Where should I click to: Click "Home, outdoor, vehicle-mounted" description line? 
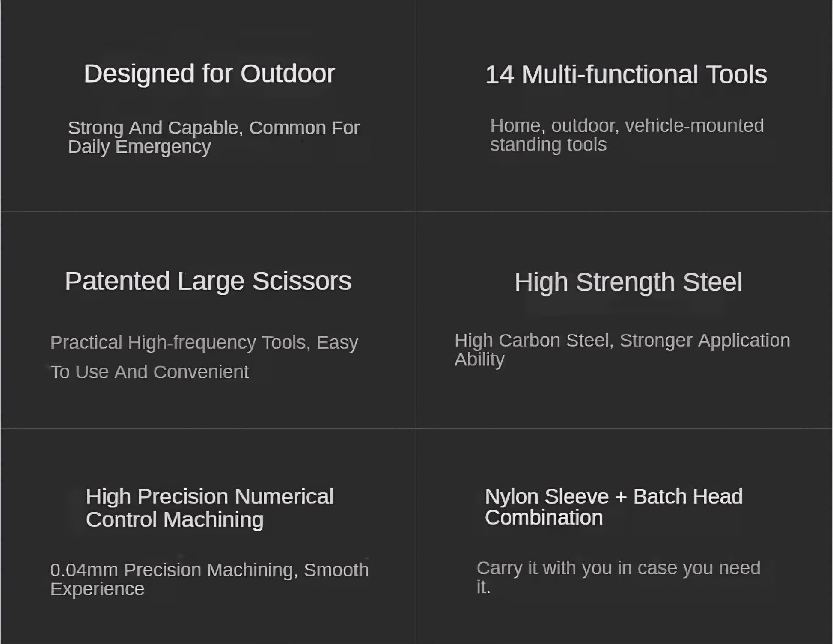[x=627, y=126]
